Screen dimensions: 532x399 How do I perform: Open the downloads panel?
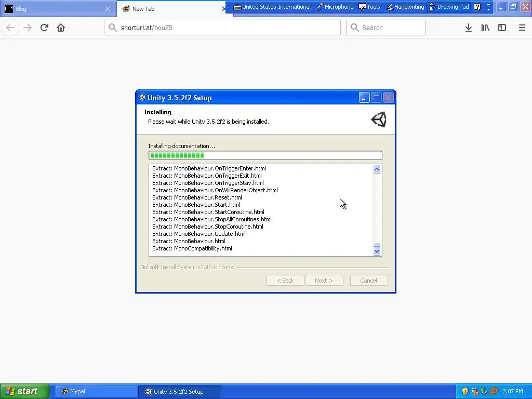point(469,28)
